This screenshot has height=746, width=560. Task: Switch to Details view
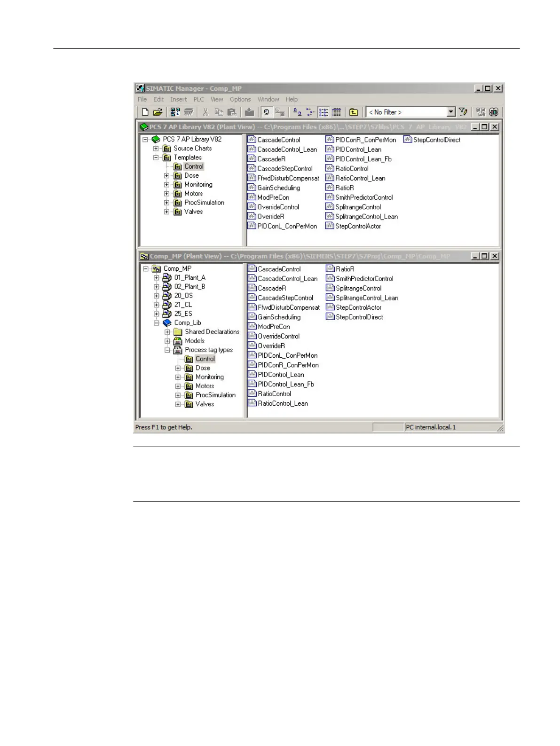(x=336, y=112)
